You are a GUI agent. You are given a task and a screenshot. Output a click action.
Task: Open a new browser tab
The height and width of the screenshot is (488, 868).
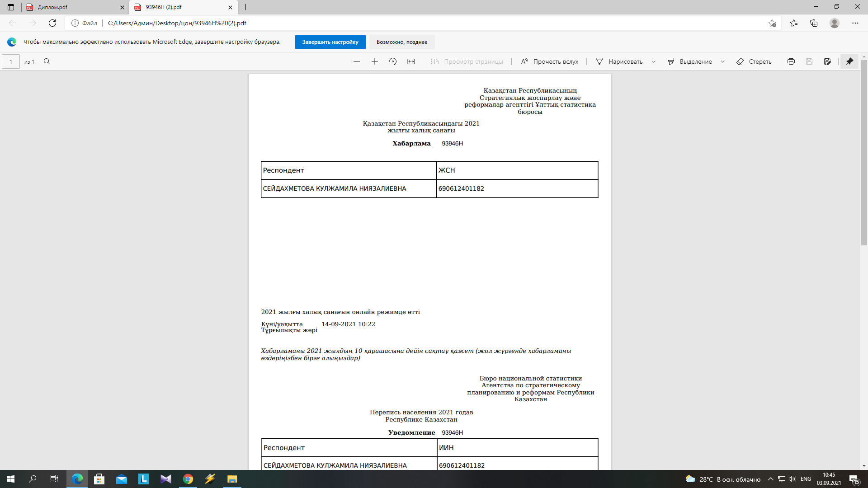246,7
